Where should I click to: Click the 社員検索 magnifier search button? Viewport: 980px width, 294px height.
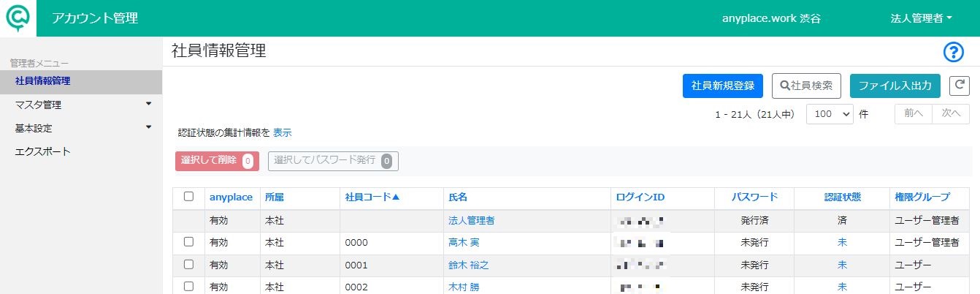[807, 86]
